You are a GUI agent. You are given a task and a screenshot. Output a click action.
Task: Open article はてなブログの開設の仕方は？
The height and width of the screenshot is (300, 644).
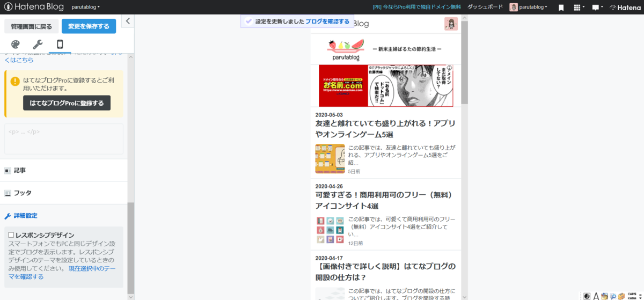pos(385,272)
